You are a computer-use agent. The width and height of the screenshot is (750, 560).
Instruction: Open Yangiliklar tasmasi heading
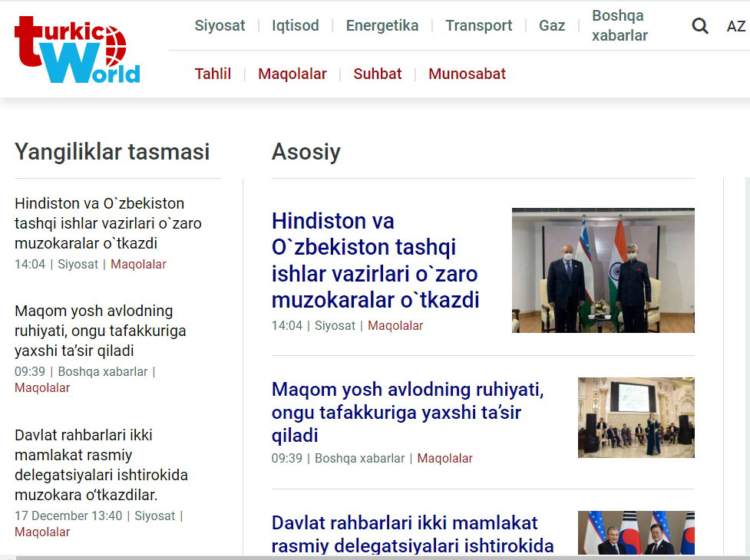click(112, 152)
